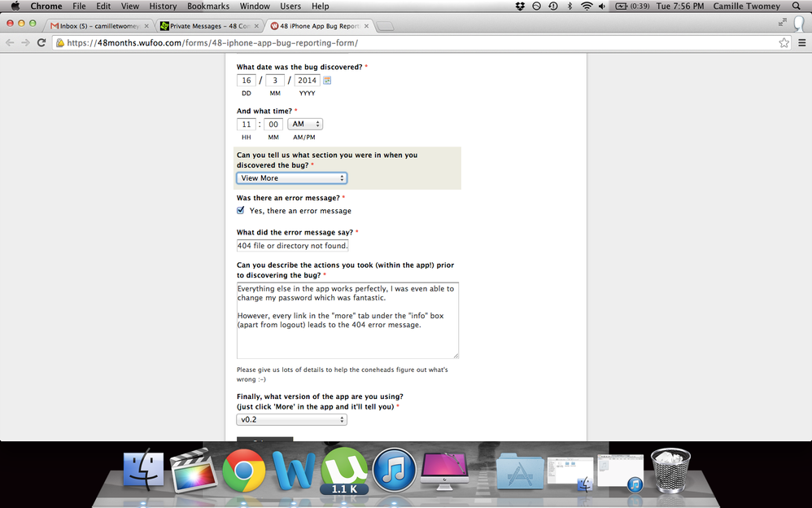
Task: Open Spotlight search in the menu bar
Action: [x=795, y=6]
